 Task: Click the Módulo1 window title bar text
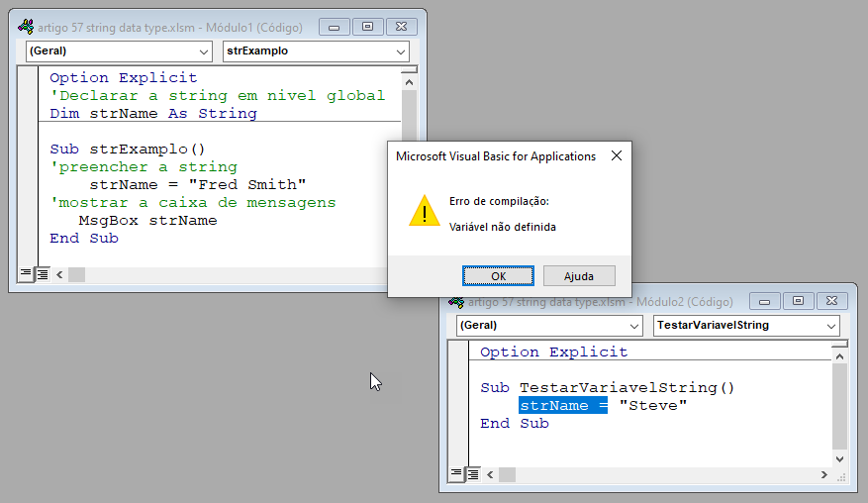point(170,27)
